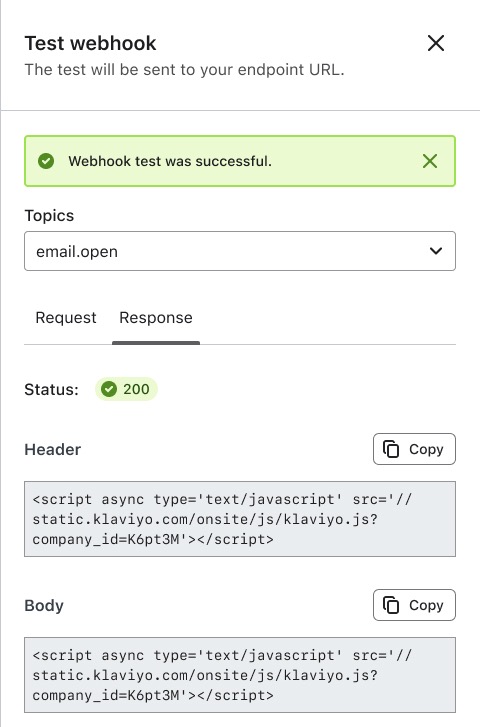Viewport: 480px width, 727px height.
Task: Click inside the Body code block
Action: (x=240, y=675)
